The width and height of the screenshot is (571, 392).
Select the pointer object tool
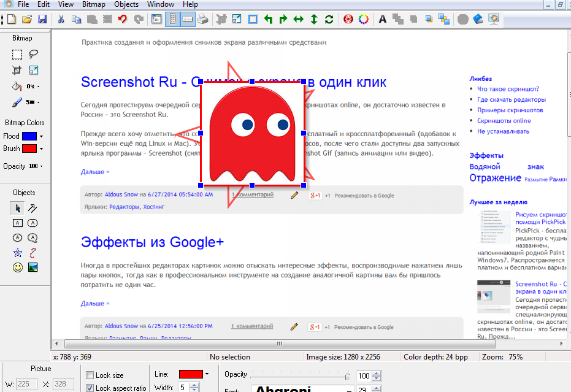[17, 208]
